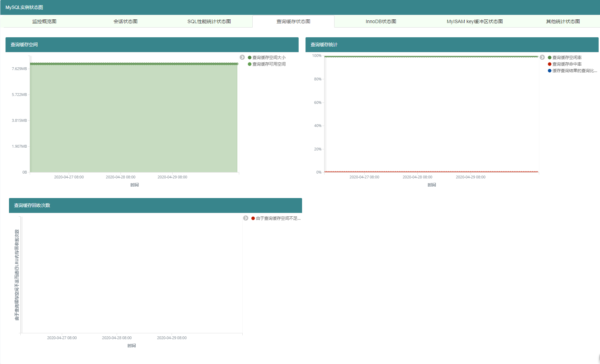The height and width of the screenshot is (364, 600).
Task: Toggle the 由于查询缓存空间不足... legend series
Action: [276, 218]
